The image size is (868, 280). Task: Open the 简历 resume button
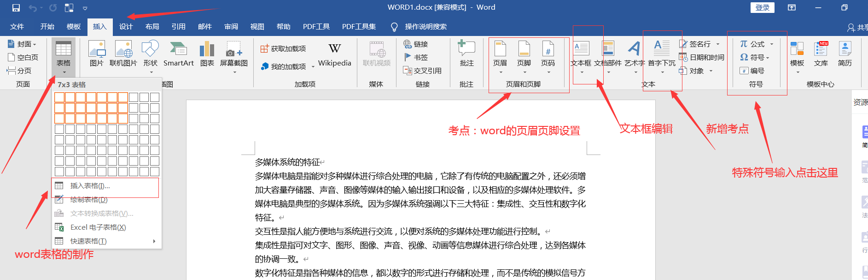tap(845, 54)
